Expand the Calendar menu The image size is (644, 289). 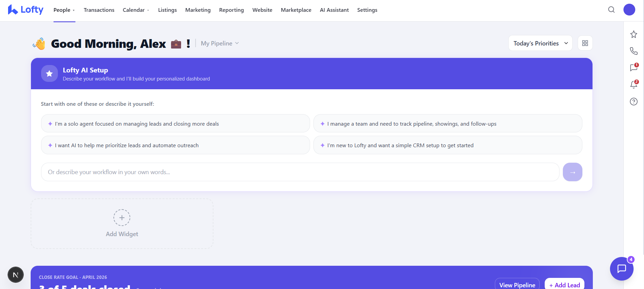[x=136, y=10]
